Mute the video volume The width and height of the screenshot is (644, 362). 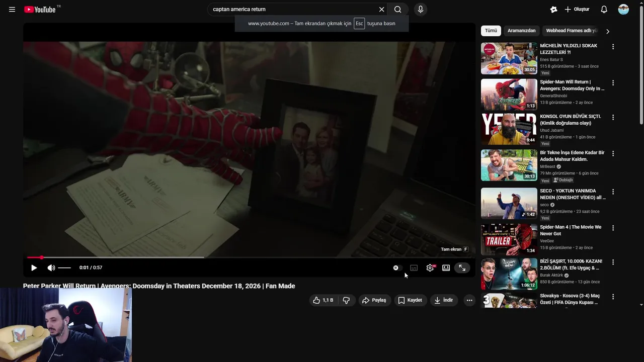point(51,268)
